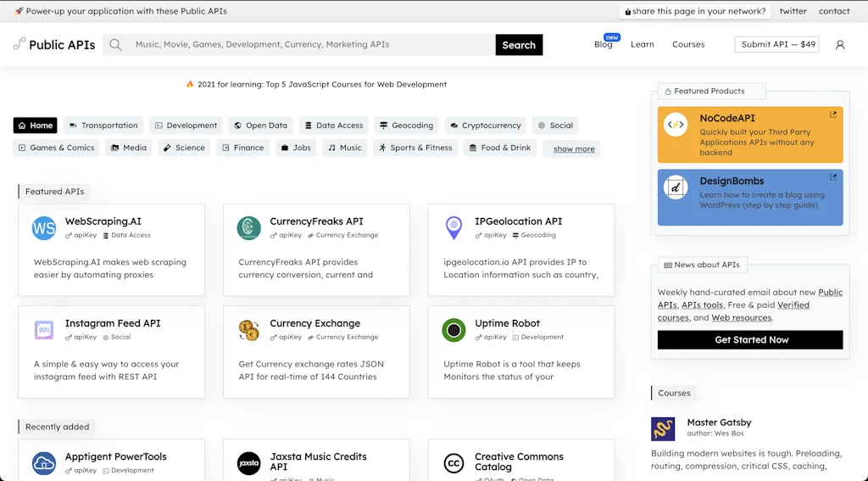Open the APIs tools link
This screenshot has height=481, width=868.
702,305
